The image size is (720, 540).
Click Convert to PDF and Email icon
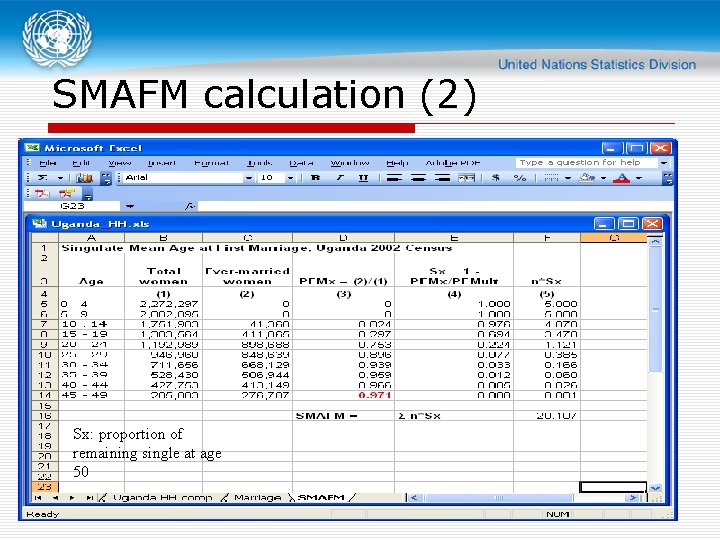pos(67,194)
